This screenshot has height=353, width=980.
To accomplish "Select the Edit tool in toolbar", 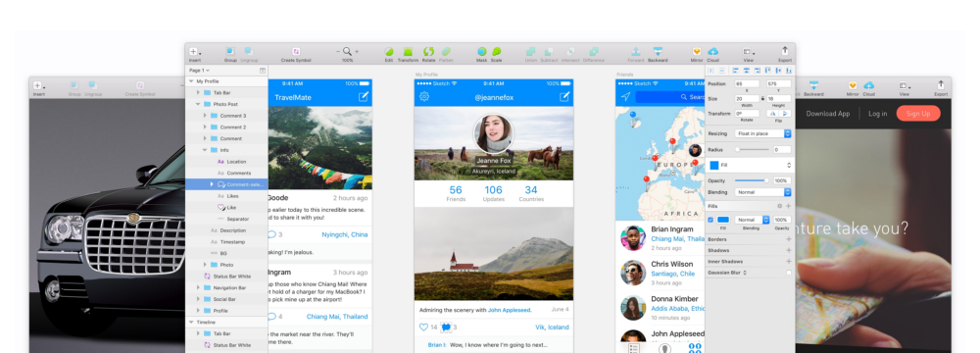I will [389, 51].
